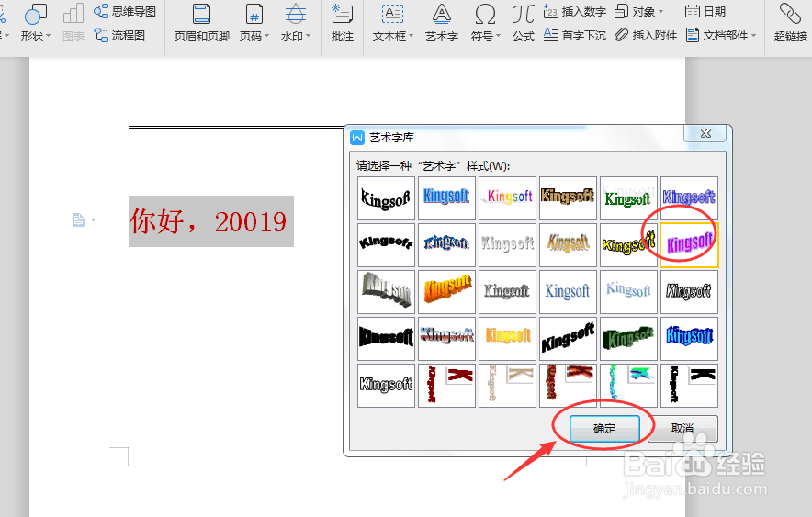The width and height of the screenshot is (812, 517).
Task: Pick the black vertical Kingsoft style
Action: (689, 385)
